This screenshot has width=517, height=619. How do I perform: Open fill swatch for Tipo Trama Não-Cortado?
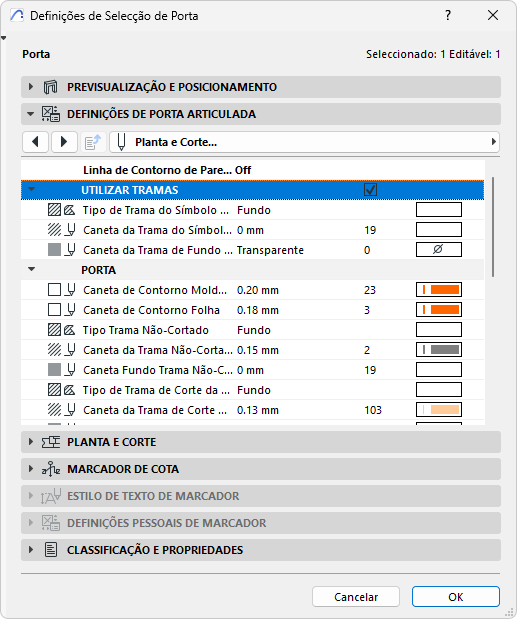pyautogui.click(x=439, y=330)
